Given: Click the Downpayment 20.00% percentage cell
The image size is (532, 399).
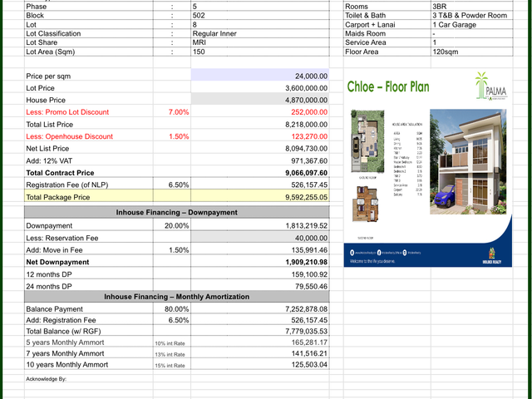Looking at the screenshot, I should pos(172,225).
